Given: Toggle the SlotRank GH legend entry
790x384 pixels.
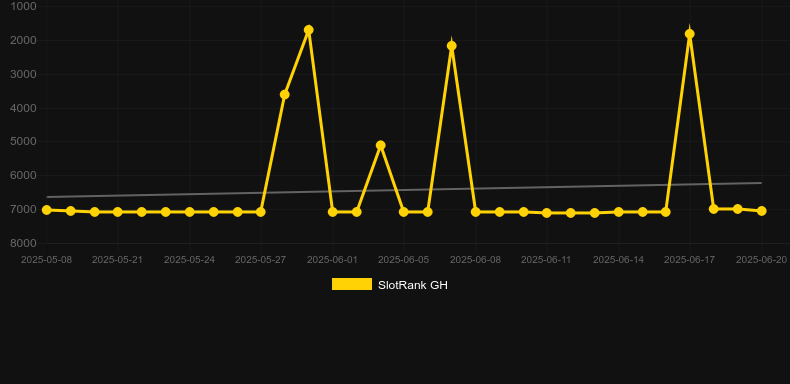Looking at the screenshot, I should 389,285.
